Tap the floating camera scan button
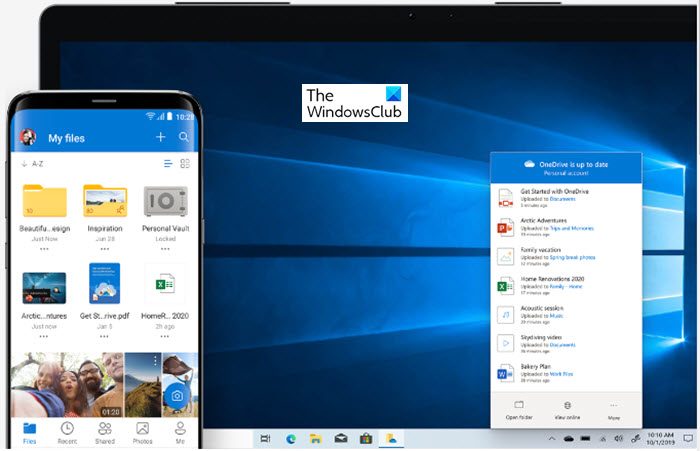700x451 pixels. (x=177, y=396)
